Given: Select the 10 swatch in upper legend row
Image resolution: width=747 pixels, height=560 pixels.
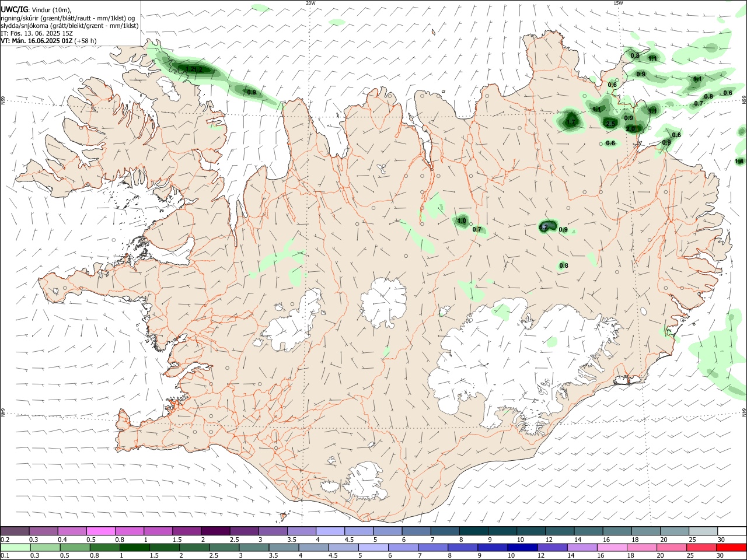Looking at the screenshot, I should click(x=530, y=531).
